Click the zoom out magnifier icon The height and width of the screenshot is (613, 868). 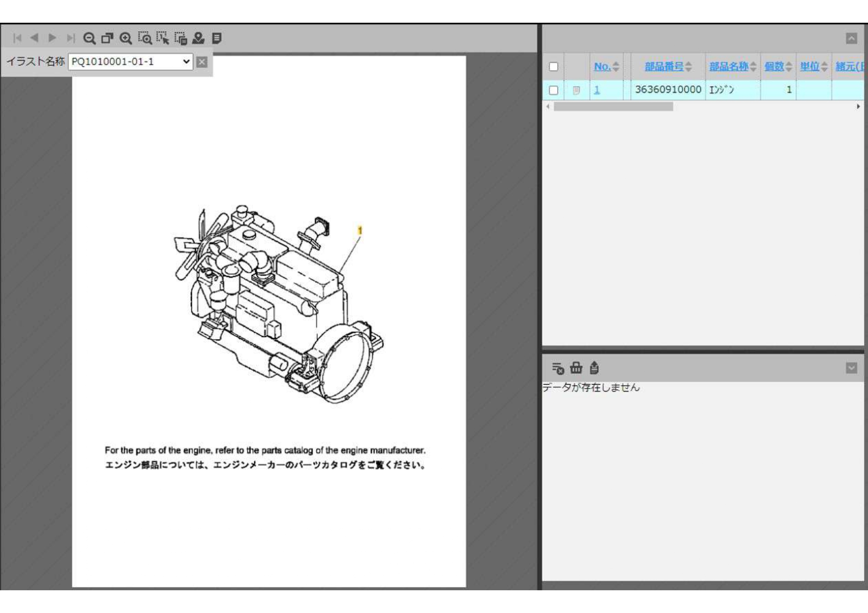[89, 38]
